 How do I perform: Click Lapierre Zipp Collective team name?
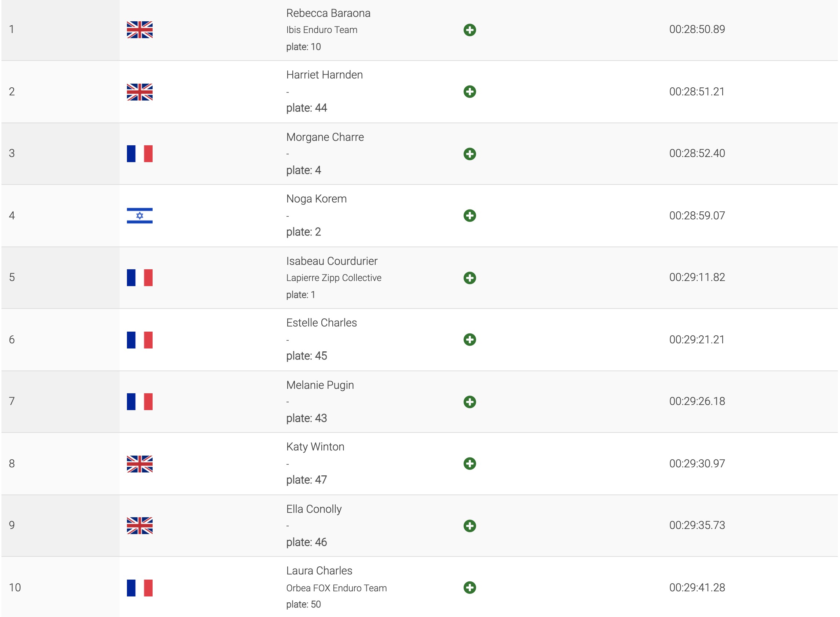(333, 278)
